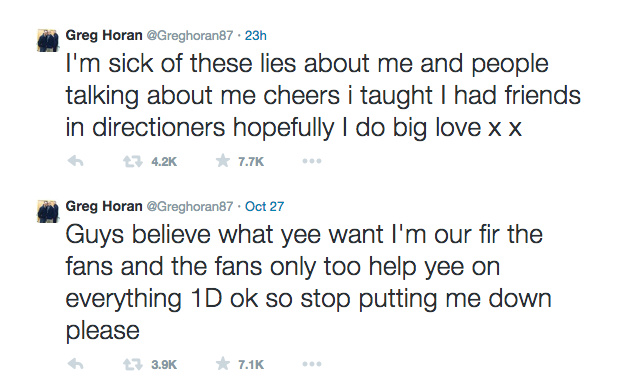623x391 pixels.
Task: Click the Greg Horan name on the Oct 27 tweet
Action: point(104,206)
